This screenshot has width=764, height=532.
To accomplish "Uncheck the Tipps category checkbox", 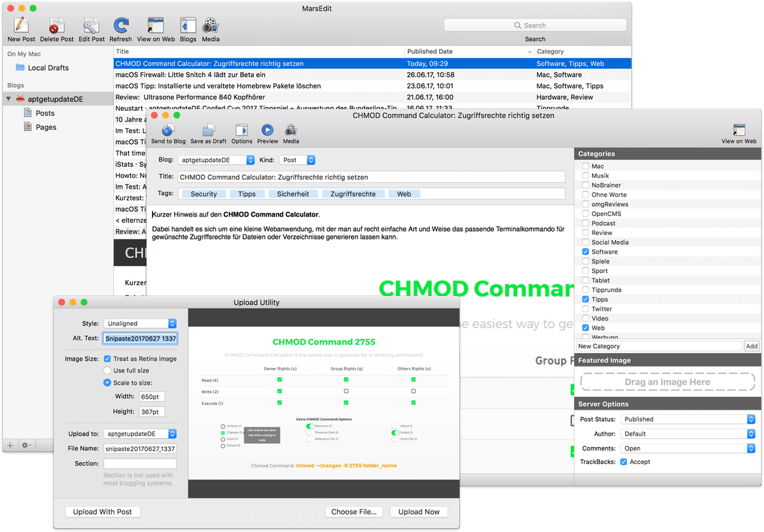I will 585,299.
